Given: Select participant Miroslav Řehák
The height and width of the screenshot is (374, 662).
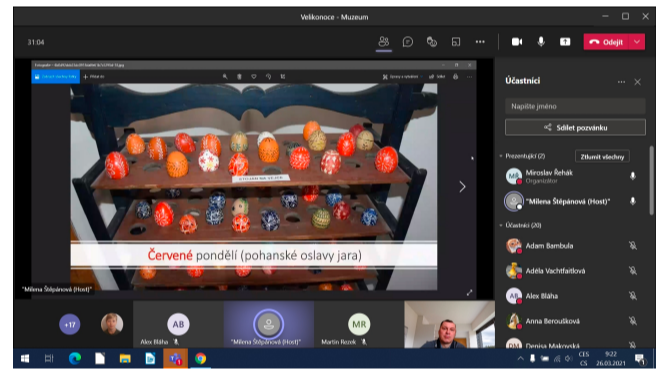Looking at the screenshot, I should coord(549,176).
